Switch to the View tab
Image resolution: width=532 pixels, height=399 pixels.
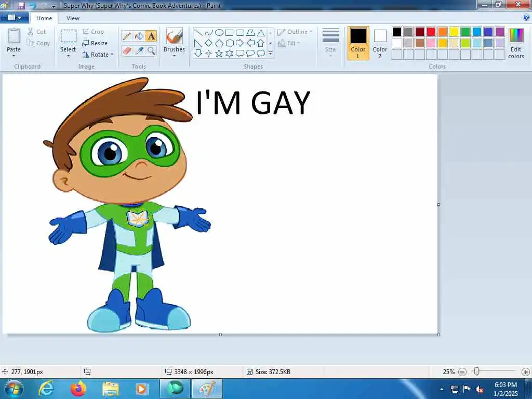coord(73,18)
